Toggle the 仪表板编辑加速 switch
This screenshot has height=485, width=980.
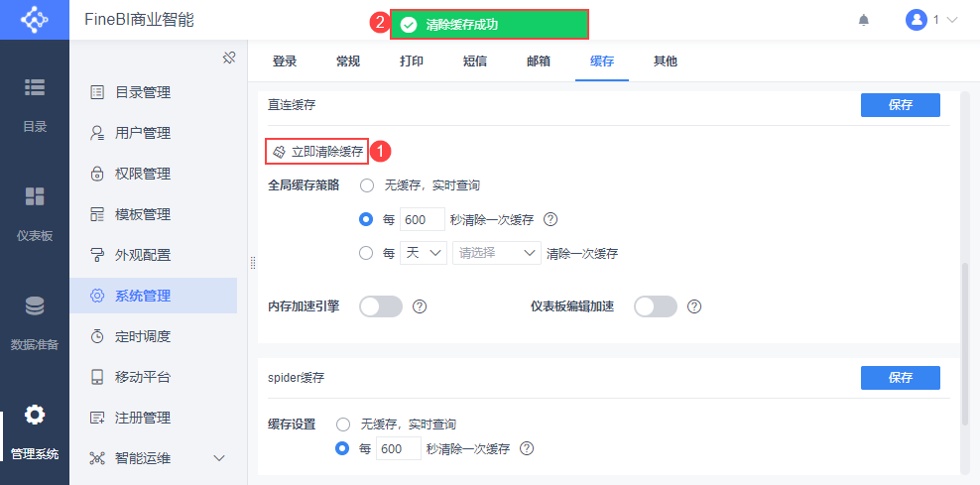[x=656, y=306]
